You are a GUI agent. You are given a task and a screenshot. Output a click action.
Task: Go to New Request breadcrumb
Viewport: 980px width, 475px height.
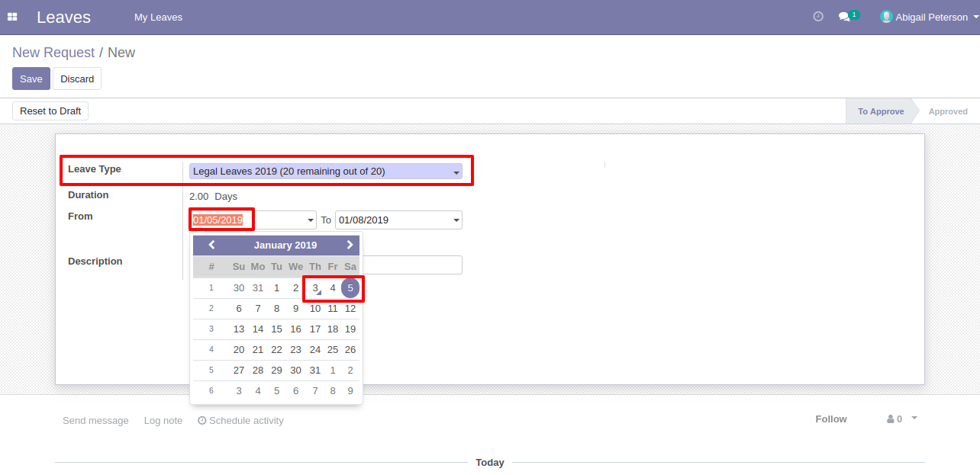point(53,53)
